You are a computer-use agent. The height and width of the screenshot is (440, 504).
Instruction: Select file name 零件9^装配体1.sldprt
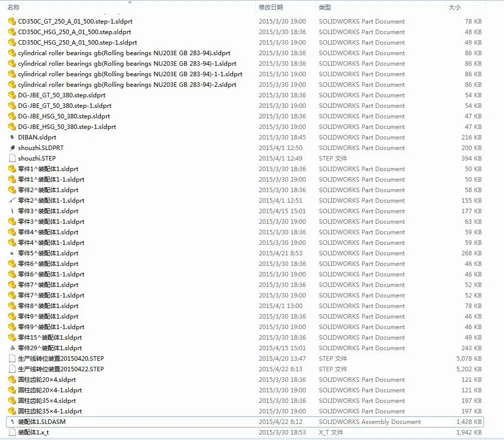coord(48,317)
